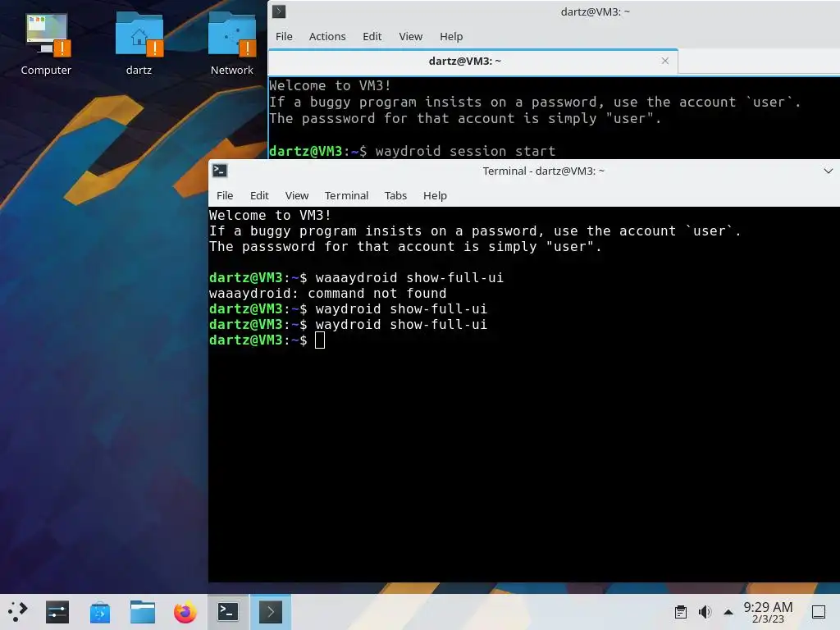Viewport: 840px width, 630px height.
Task: Click the front Terminal window's titlebar chevron
Action: [x=829, y=171]
